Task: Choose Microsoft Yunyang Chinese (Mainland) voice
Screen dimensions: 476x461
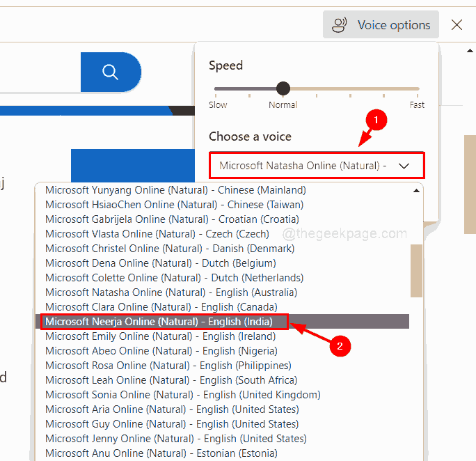Action: point(175,190)
